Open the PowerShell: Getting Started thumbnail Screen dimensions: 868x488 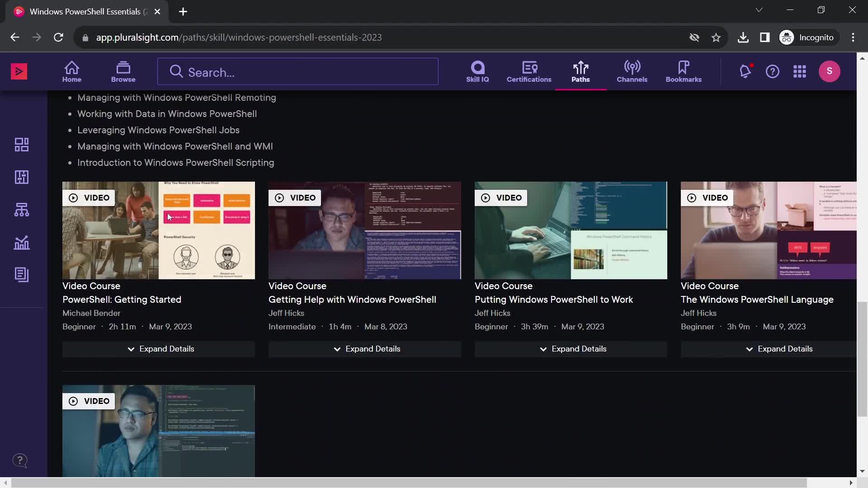(159, 230)
